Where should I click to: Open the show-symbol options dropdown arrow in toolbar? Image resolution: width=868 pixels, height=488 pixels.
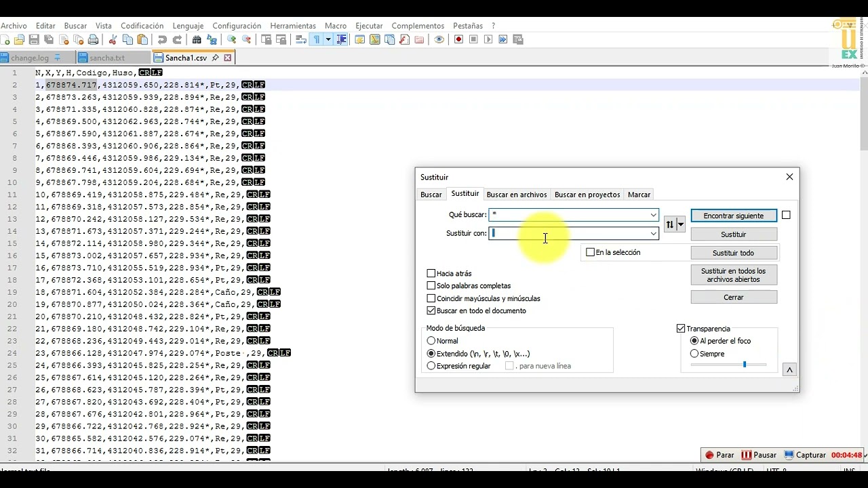[x=328, y=39]
